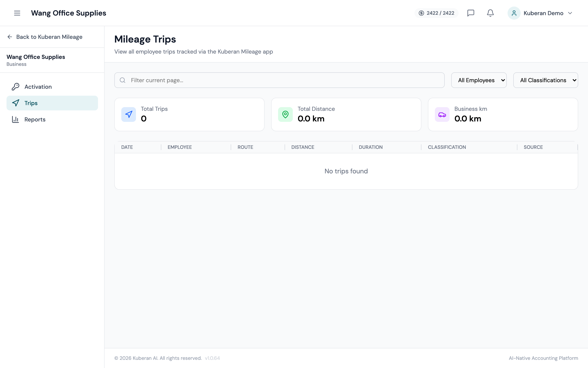Click the CLASSIFICATION column header

pos(447,147)
